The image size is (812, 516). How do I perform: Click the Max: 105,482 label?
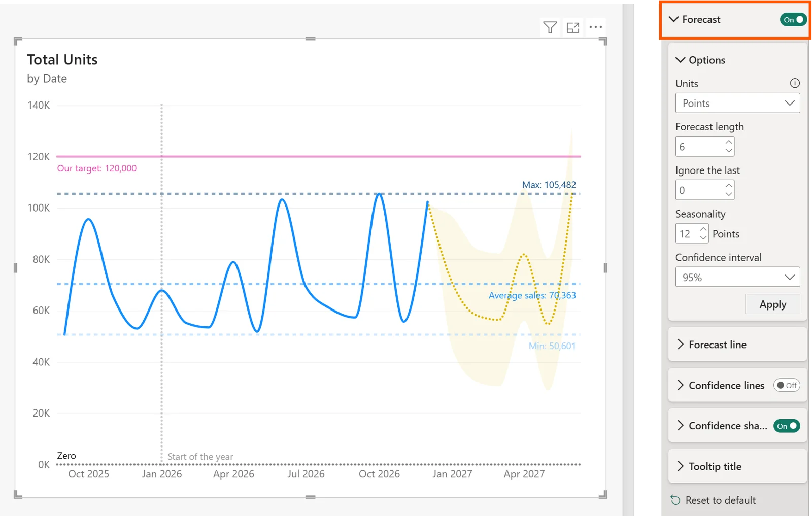coord(549,185)
